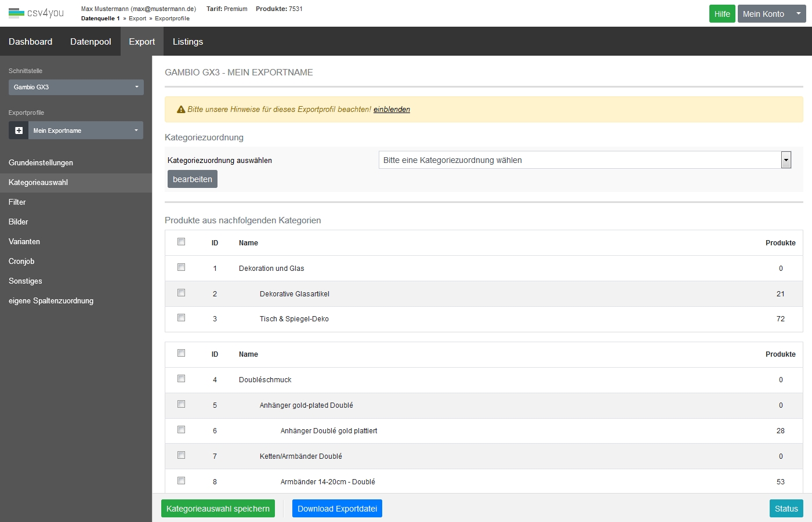Click the Kategorieauswahl speichern button
This screenshot has height=522, width=812.
[218, 509]
